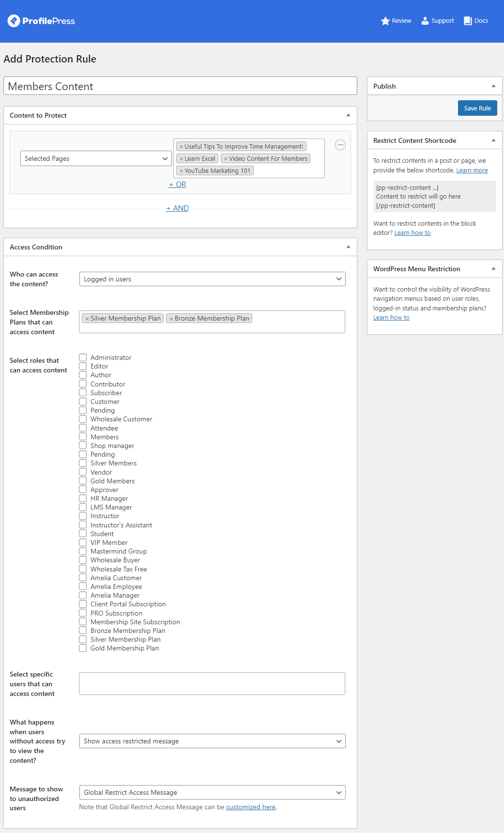Enable the Subscriber role checkbox

click(x=83, y=393)
